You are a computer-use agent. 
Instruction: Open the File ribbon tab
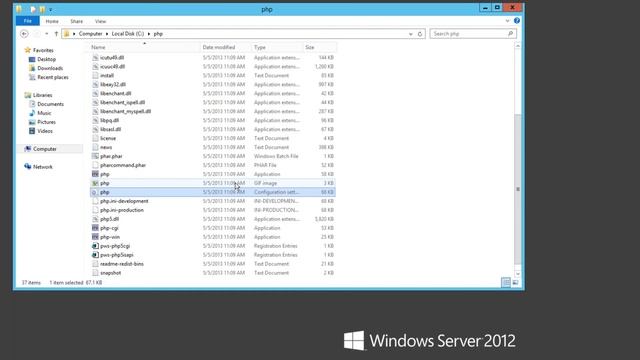pyautogui.click(x=28, y=21)
